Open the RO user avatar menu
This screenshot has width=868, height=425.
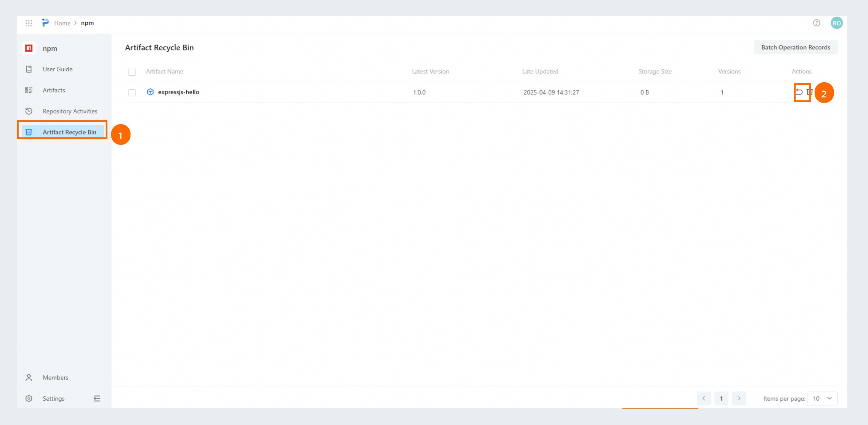point(836,23)
